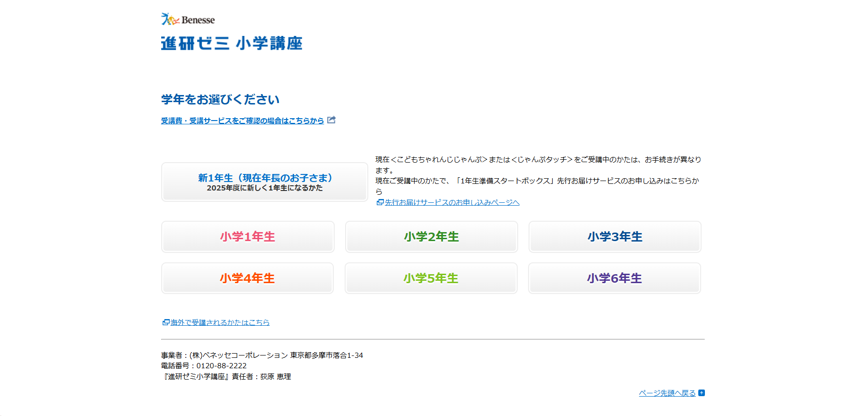The width and height of the screenshot is (868, 416).
Task: Click external link icon beside 受講費 link
Action: (331, 120)
